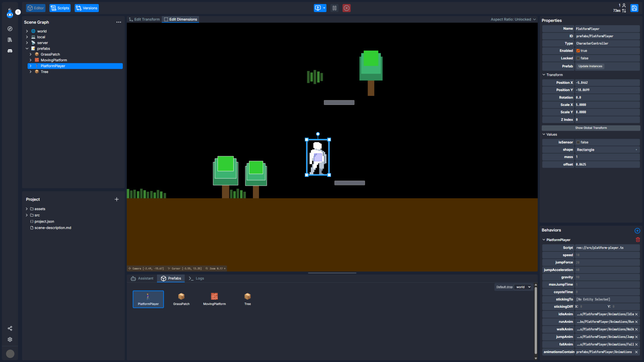Click the share icon at bottom left
The width and height of the screenshot is (644, 362).
pyautogui.click(x=10, y=328)
